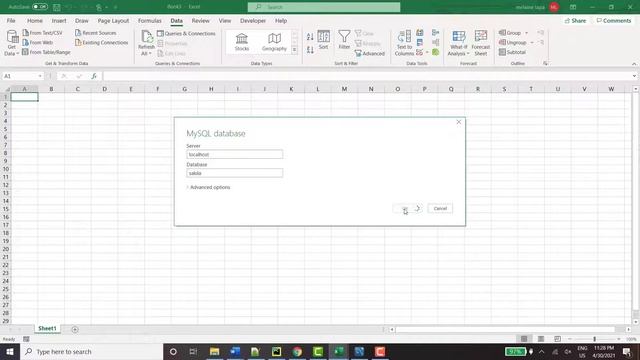Image resolution: width=640 pixels, height=360 pixels.
Task: Expand the formula bar
Action: [x=634, y=76]
